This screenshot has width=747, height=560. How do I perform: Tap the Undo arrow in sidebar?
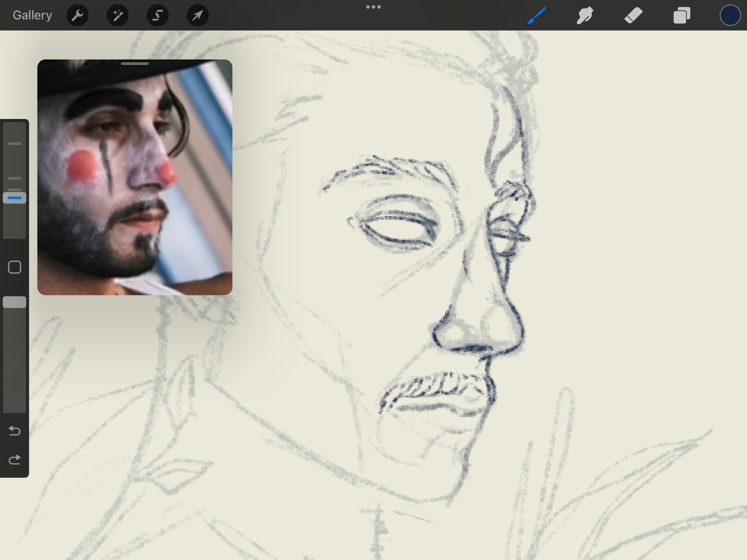[15, 431]
